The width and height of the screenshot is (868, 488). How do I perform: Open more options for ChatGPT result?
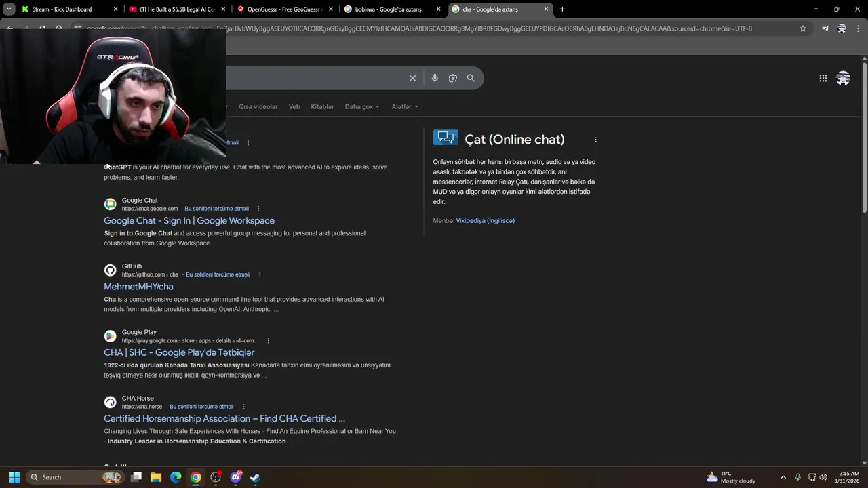[248, 143]
